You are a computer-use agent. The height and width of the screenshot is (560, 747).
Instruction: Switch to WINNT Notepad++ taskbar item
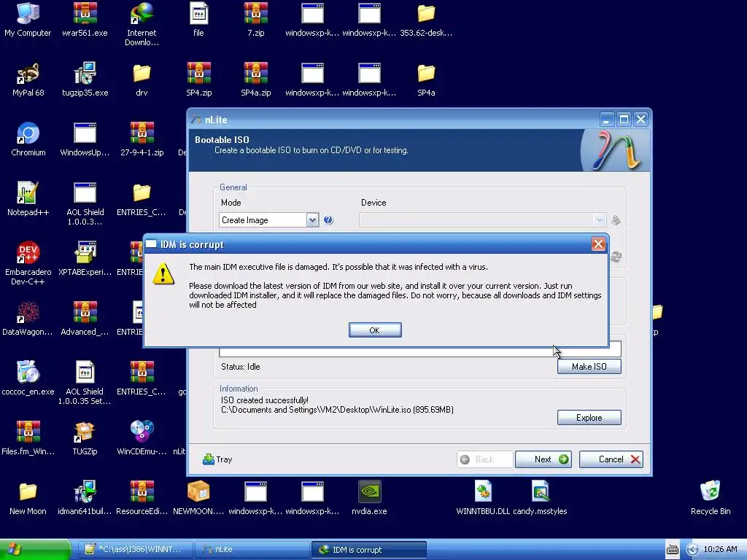(135, 550)
